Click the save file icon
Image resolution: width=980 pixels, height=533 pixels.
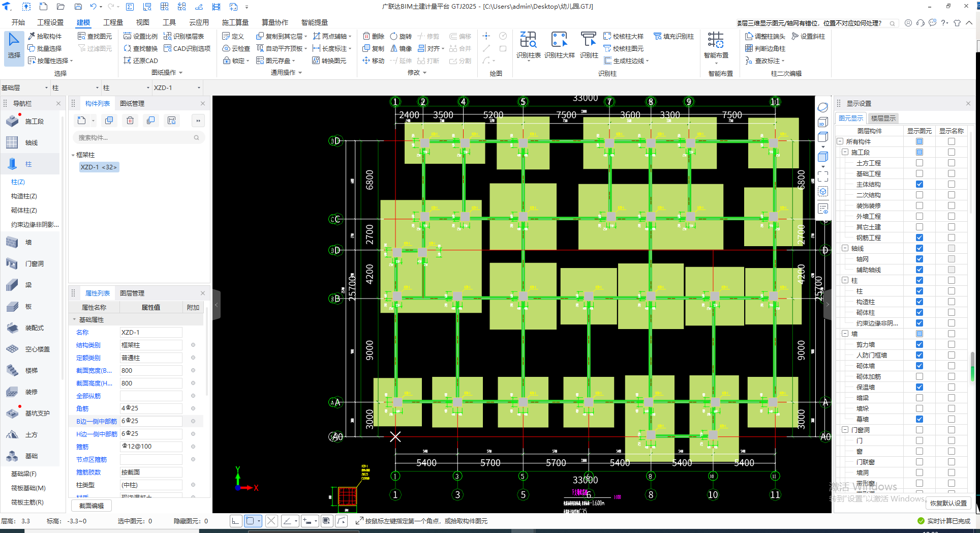click(x=78, y=7)
